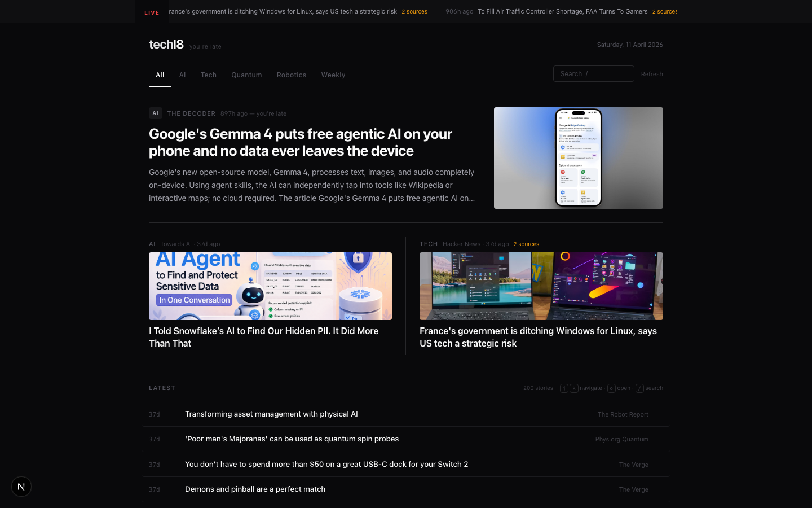Click the Refresh button
The image size is (812, 508).
tap(652, 74)
